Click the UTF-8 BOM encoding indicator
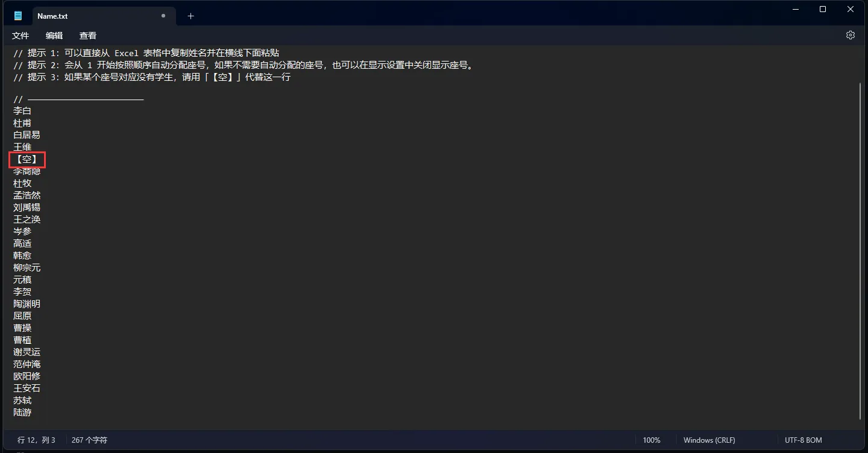 click(804, 440)
